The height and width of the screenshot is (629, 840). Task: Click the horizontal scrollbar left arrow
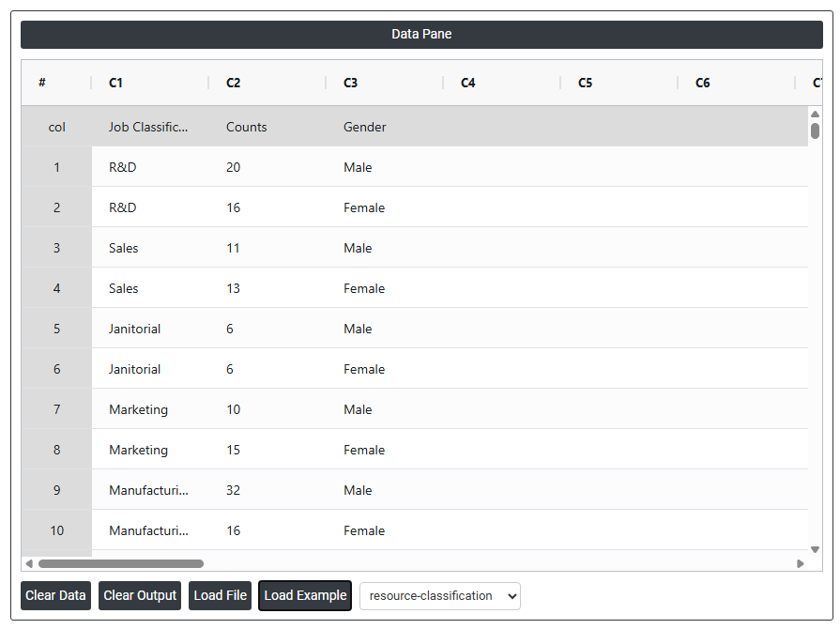[x=29, y=563]
